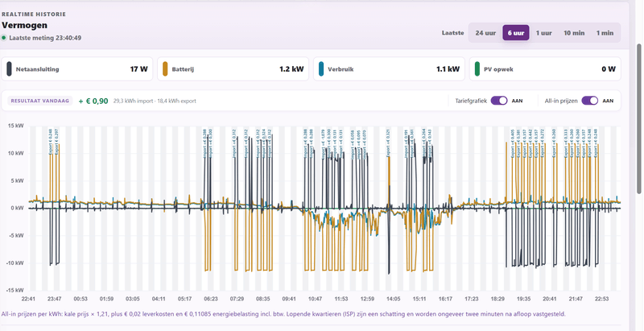Turn off the All-in prijzen switch
Viewport: 644px width, 331px height.
(590, 101)
